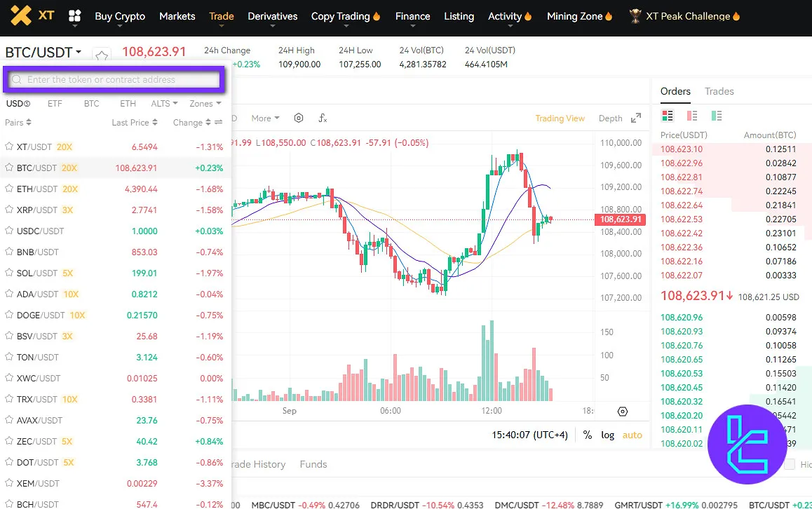Star the TON/USDT pair
Image resolution: width=812 pixels, height=509 pixels.
[9, 357]
